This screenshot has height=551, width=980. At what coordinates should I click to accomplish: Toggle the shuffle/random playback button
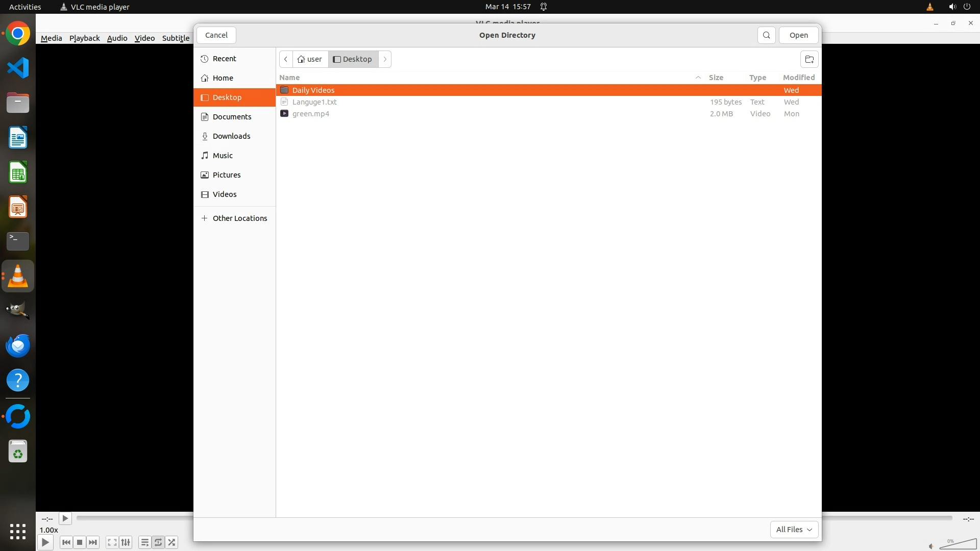(172, 542)
